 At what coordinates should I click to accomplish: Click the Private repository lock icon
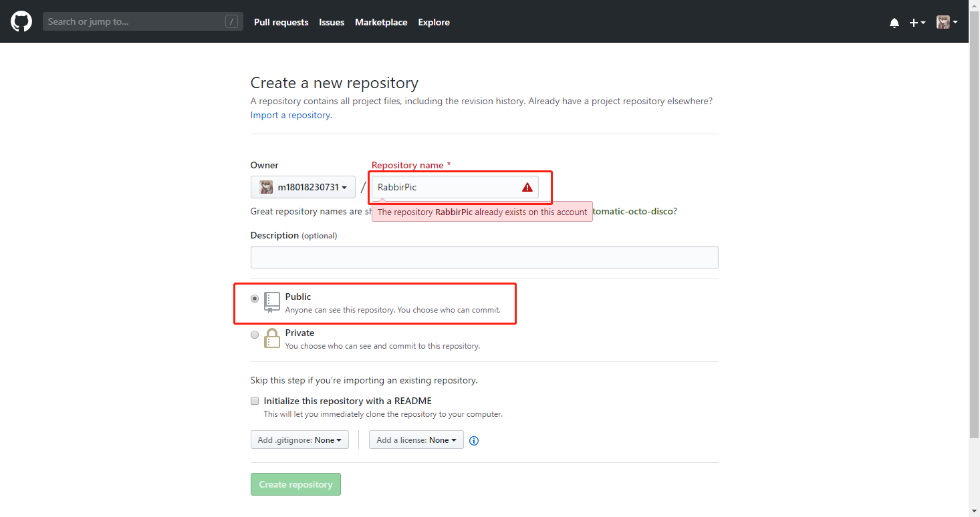pos(272,338)
